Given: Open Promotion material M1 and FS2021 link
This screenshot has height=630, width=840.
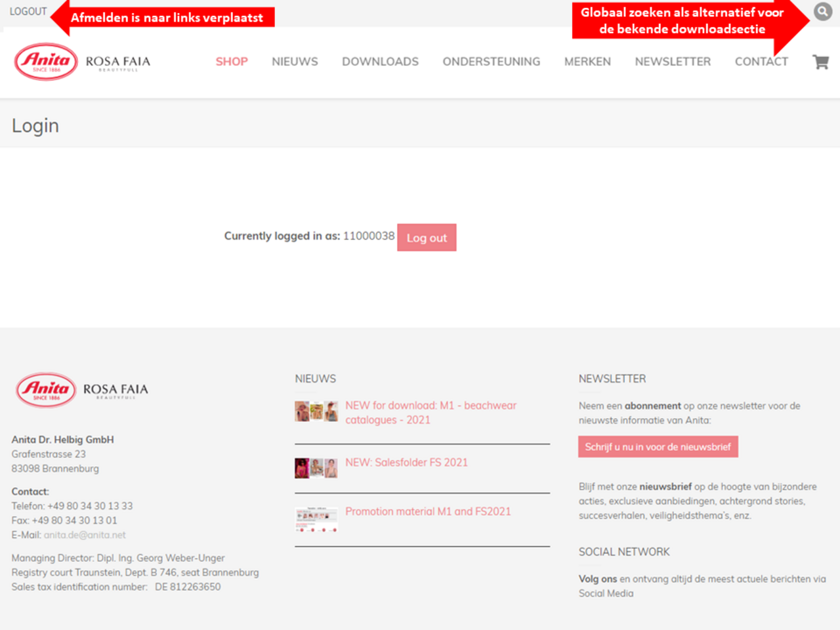Looking at the screenshot, I should (x=428, y=512).
